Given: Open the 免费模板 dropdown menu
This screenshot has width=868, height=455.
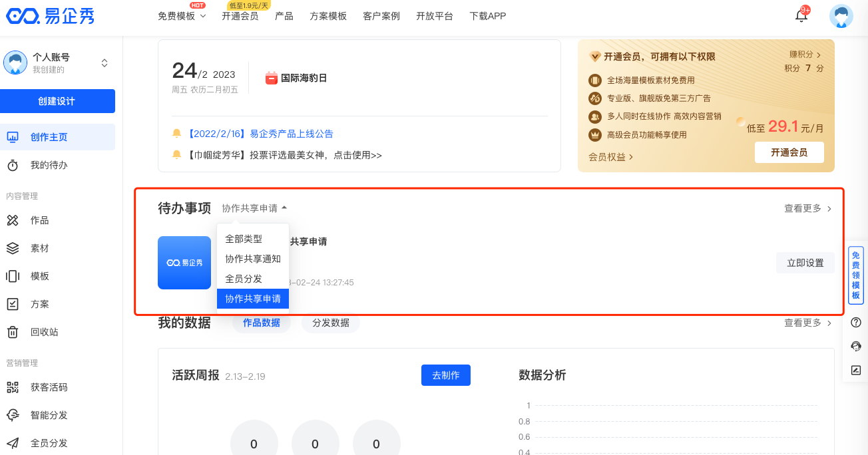Looking at the screenshot, I should [x=182, y=16].
